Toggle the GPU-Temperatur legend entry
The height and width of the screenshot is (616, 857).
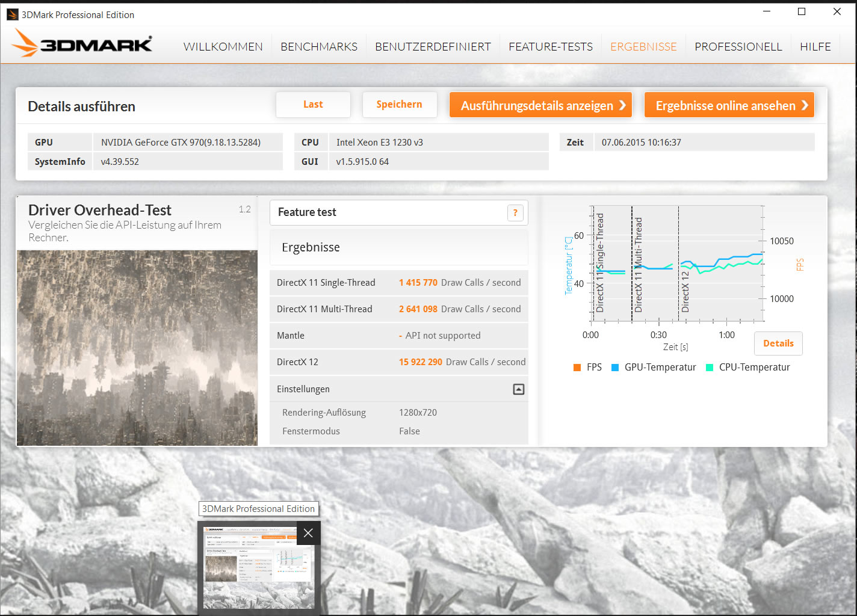coord(654,367)
